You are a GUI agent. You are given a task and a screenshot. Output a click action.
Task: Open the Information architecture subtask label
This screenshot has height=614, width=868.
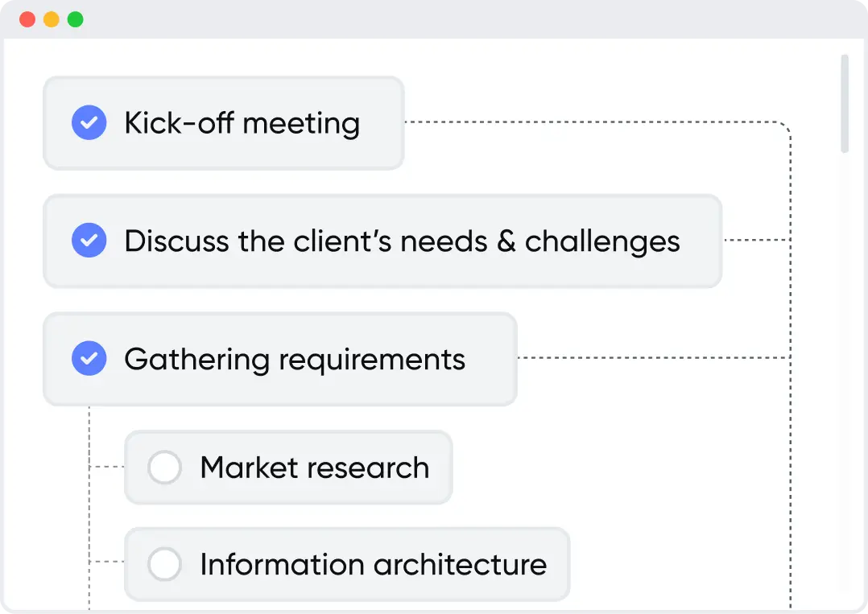point(374,564)
